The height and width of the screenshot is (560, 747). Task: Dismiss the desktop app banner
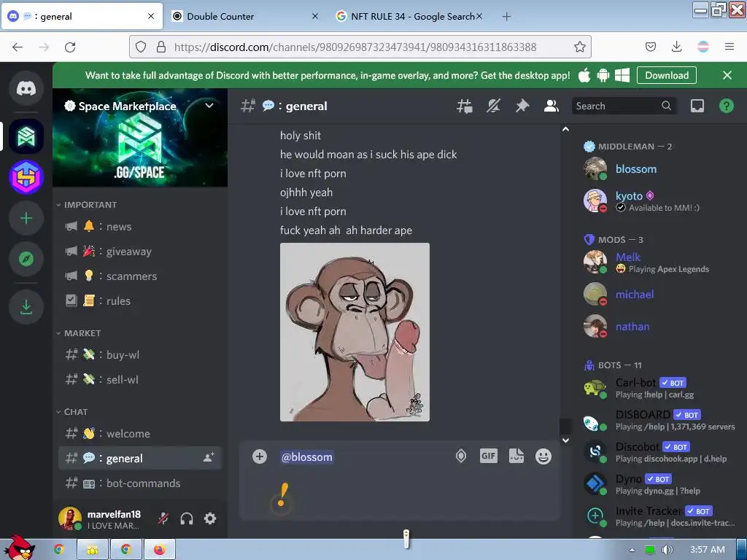pos(727,75)
